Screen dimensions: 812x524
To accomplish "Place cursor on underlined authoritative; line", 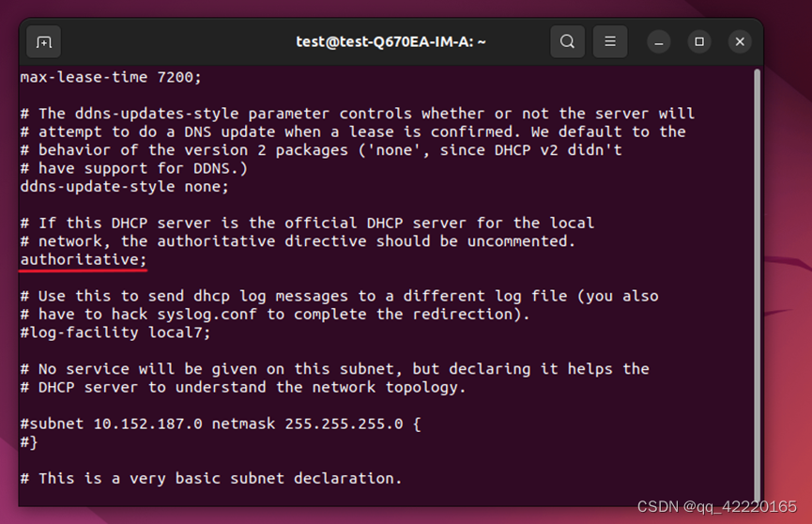I will (84, 259).
